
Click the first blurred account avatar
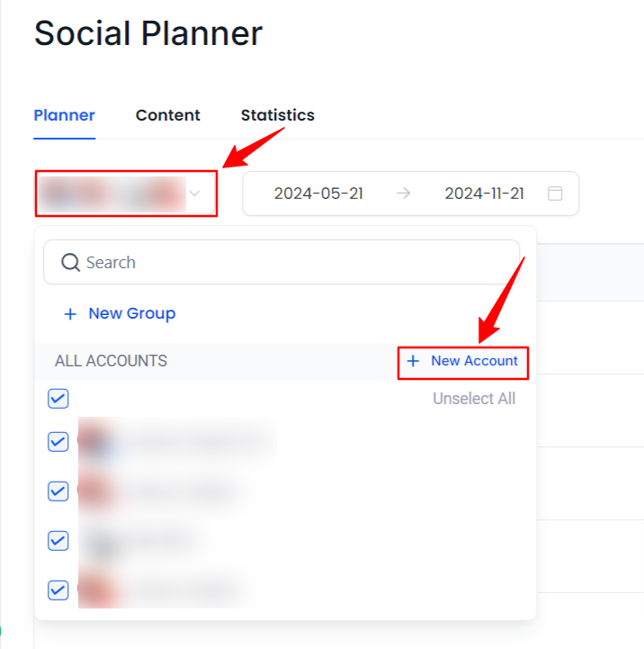pos(96,442)
